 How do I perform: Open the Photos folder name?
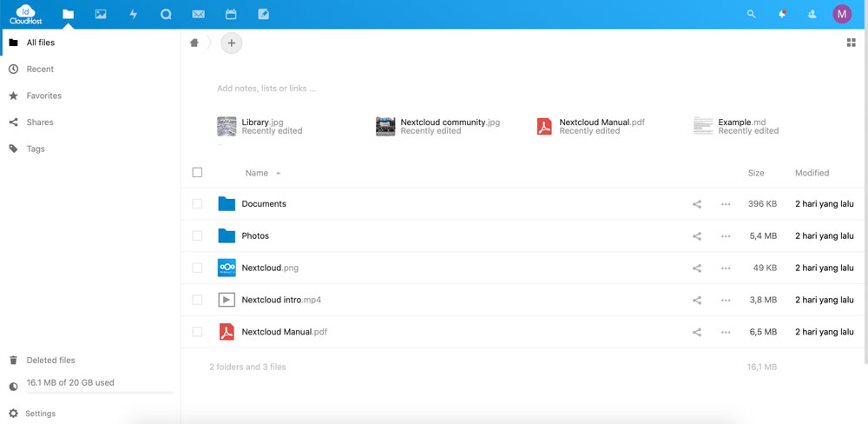(255, 236)
